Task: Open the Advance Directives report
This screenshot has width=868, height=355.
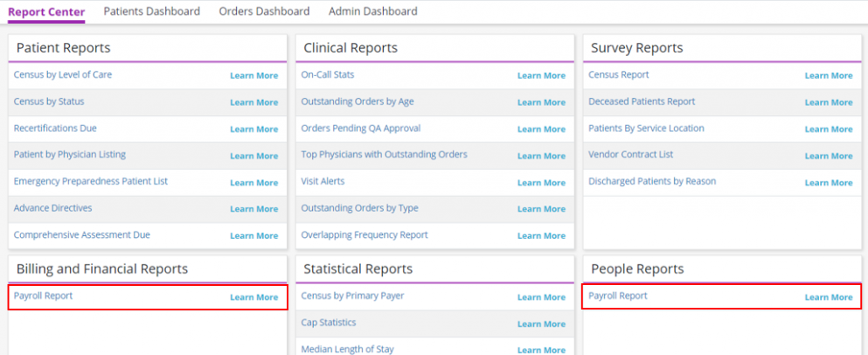Action: click(x=52, y=208)
